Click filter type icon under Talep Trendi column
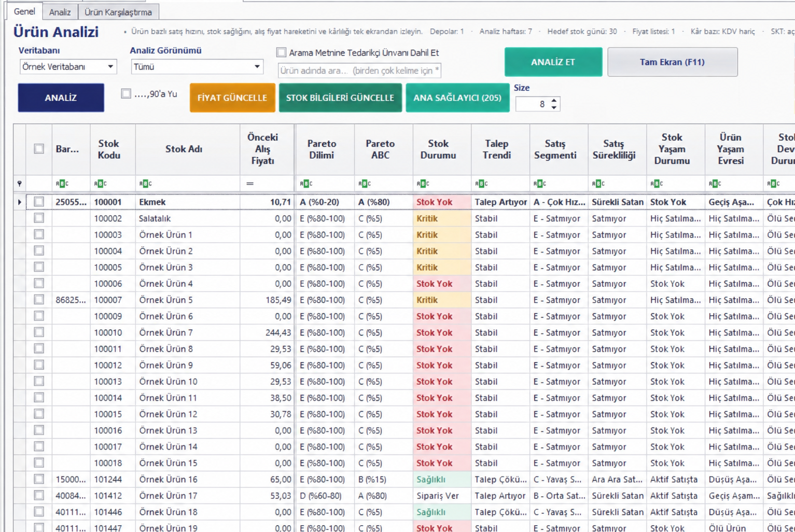This screenshot has height=532, width=795. point(482,184)
